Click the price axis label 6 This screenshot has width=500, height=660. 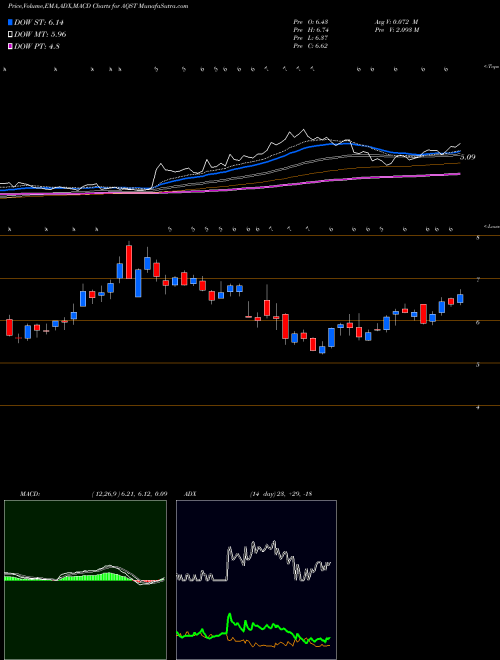477,322
